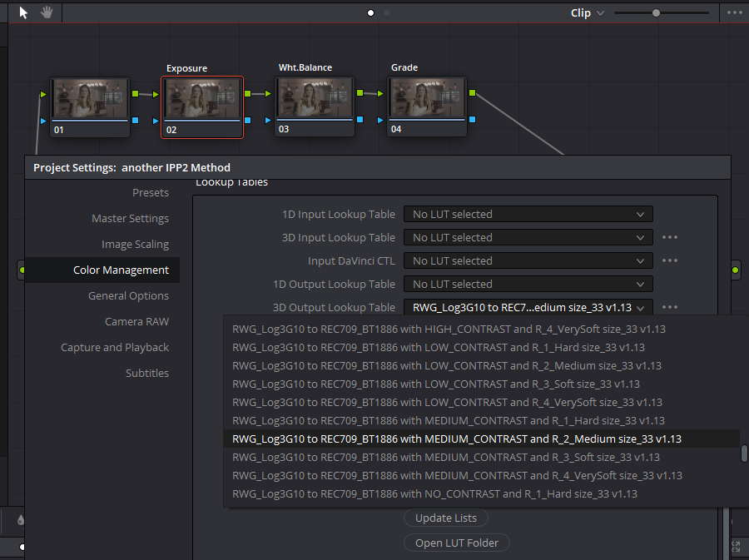
Task: Choose MEDIUM_CONTRAST R_3_Soft LUT
Action: 482,458
